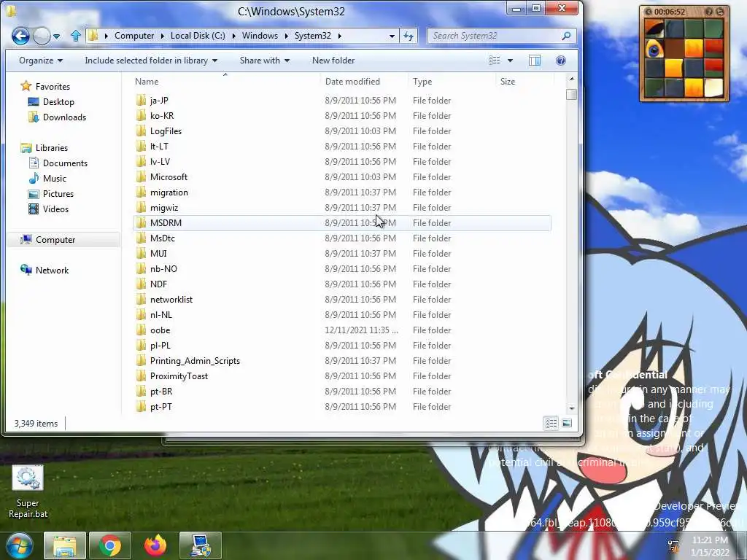The height and width of the screenshot is (560, 747).
Task: Click the Back navigation arrow
Action: (x=20, y=36)
